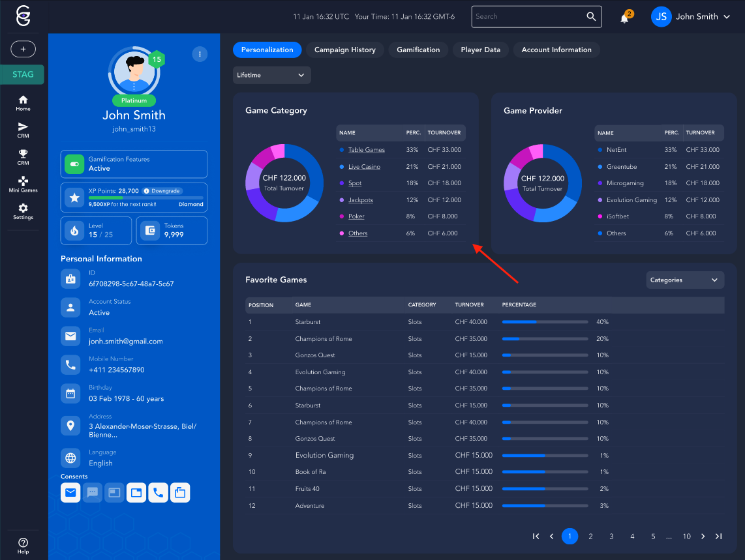Screen dimensions: 745x560
Task: Toggle the email consent icon
Action: [71, 493]
